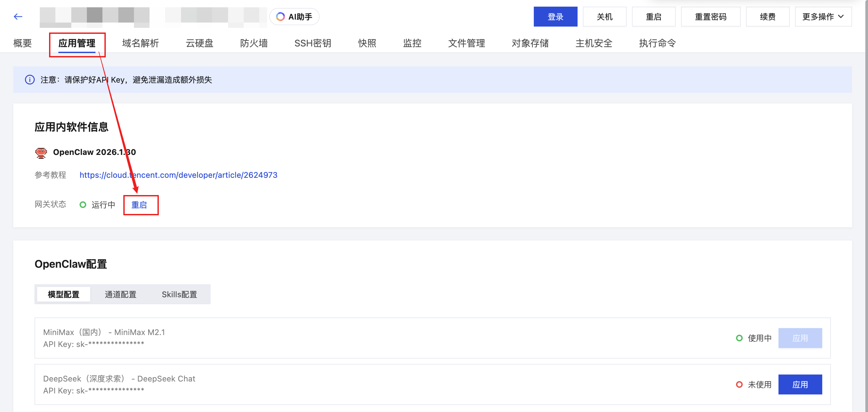Open the AI助手 assistant
This screenshot has width=868, height=412.
tap(294, 16)
